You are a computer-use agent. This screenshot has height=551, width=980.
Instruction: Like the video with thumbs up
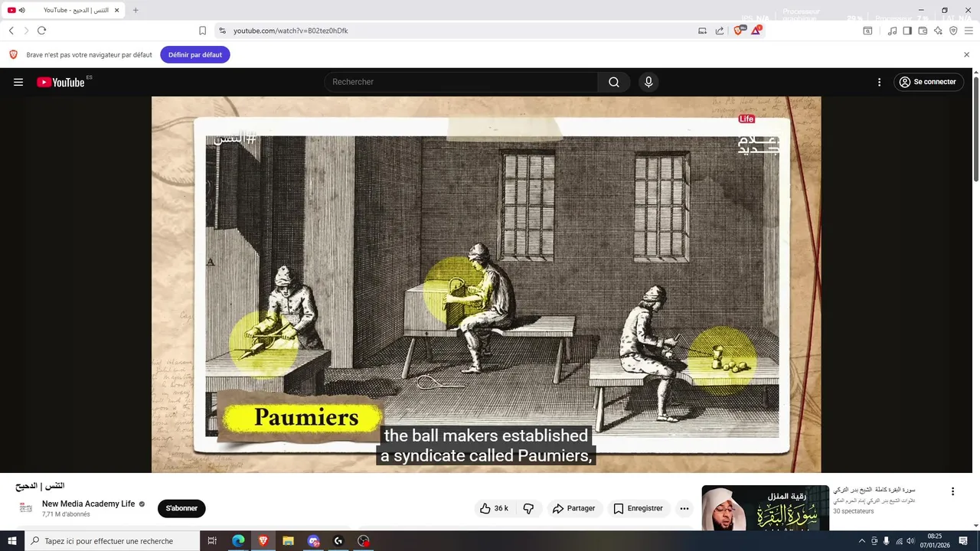tap(494, 508)
